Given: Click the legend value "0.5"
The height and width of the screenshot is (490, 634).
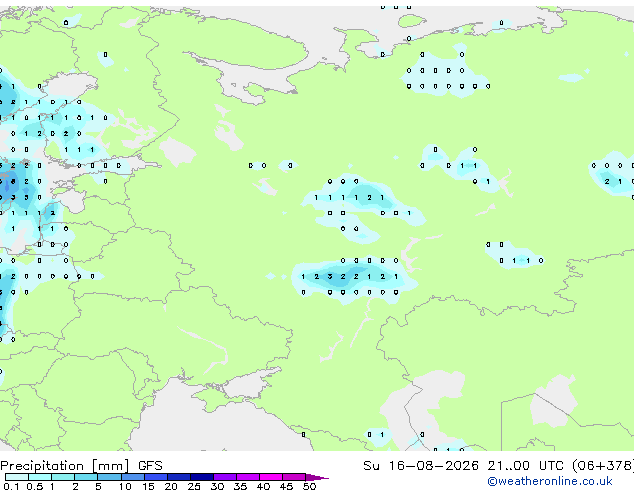Looking at the screenshot, I should 35,486.
